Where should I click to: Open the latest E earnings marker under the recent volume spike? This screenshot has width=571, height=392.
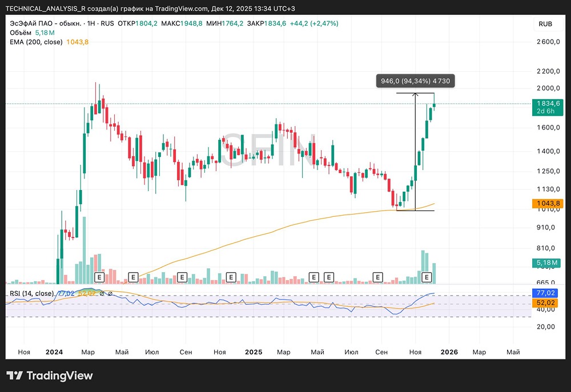[427, 277]
